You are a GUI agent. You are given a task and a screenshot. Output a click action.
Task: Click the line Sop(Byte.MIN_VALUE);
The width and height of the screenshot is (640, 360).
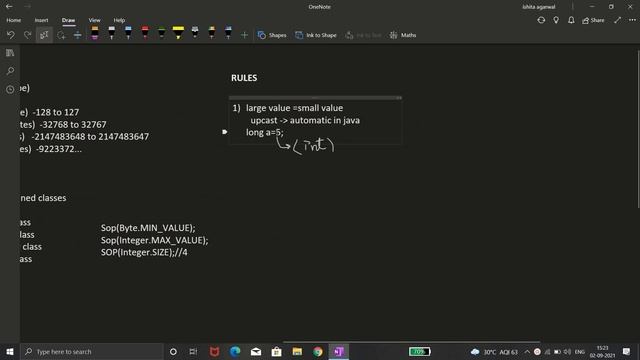pos(148,228)
